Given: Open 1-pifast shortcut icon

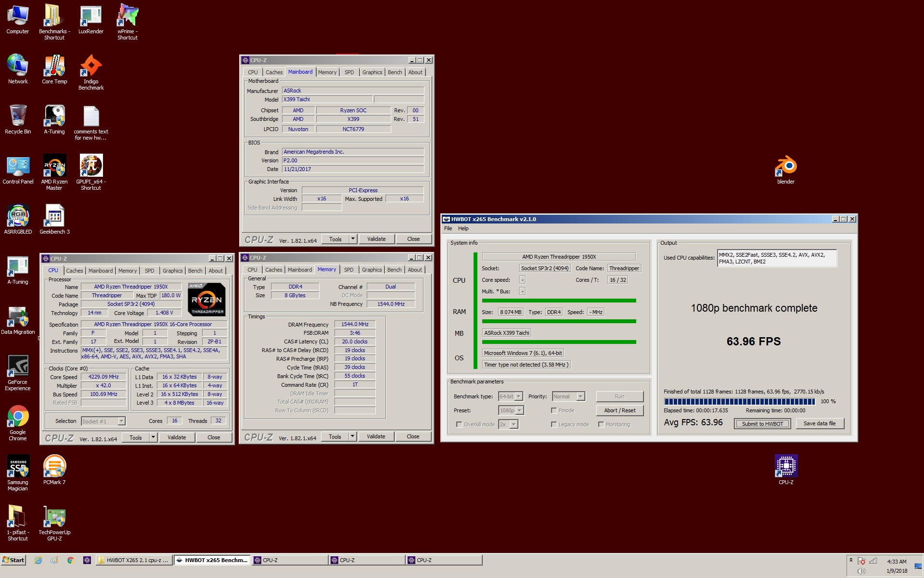Looking at the screenshot, I should (x=18, y=523).
